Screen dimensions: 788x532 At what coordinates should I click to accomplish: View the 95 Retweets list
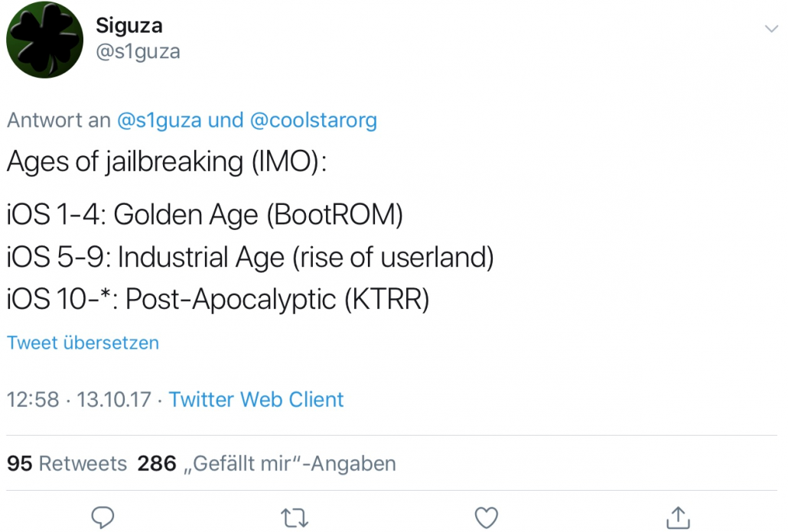(67, 463)
